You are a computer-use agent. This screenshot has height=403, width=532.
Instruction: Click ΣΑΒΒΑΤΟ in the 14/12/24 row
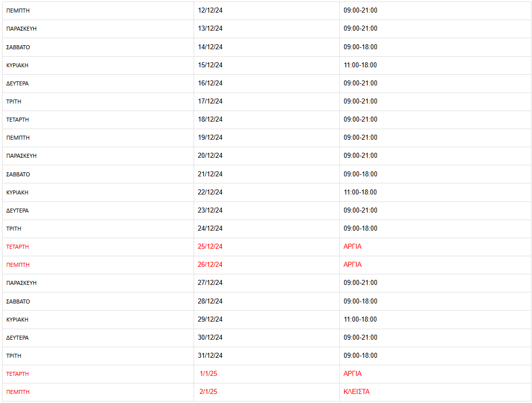tap(18, 47)
